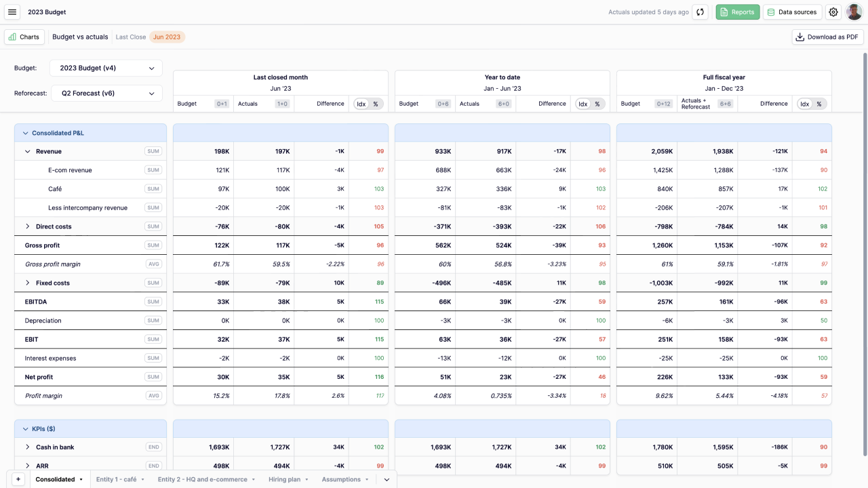This screenshot has width=868, height=488.
Task: Add a new sheet with plus icon
Action: click(18, 479)
